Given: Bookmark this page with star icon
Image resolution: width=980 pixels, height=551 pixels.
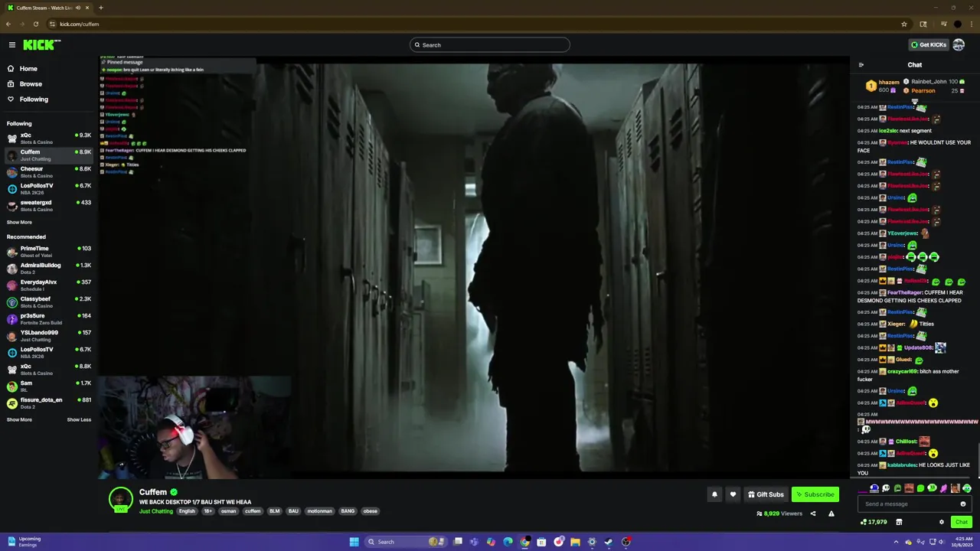Looking at the screenshot, I should [904, 24].
